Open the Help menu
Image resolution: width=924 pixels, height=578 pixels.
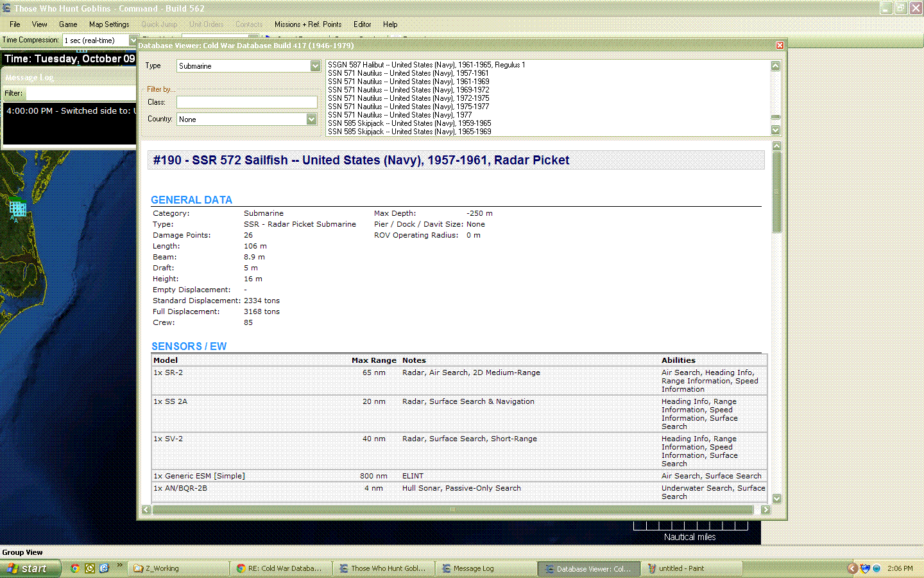390,24
